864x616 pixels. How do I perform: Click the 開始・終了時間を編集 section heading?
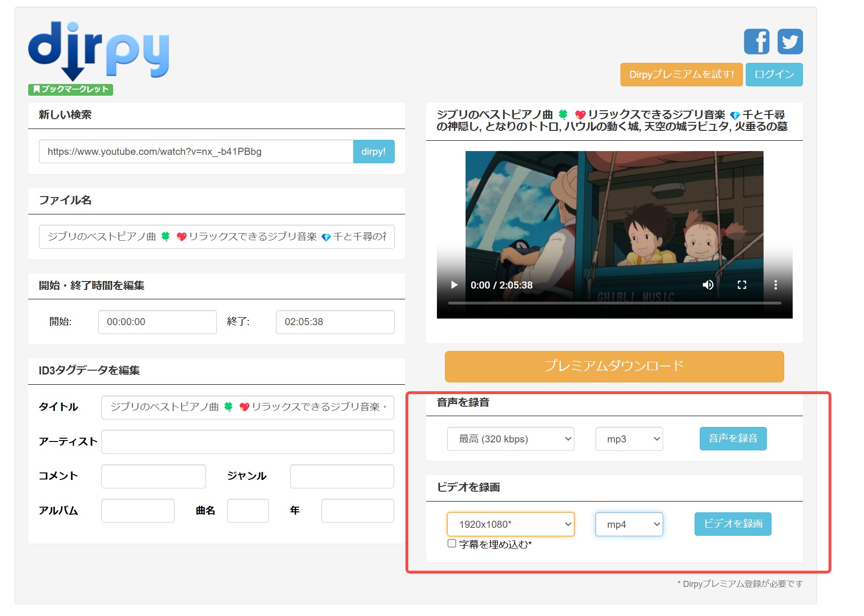[x=92, y=285]
